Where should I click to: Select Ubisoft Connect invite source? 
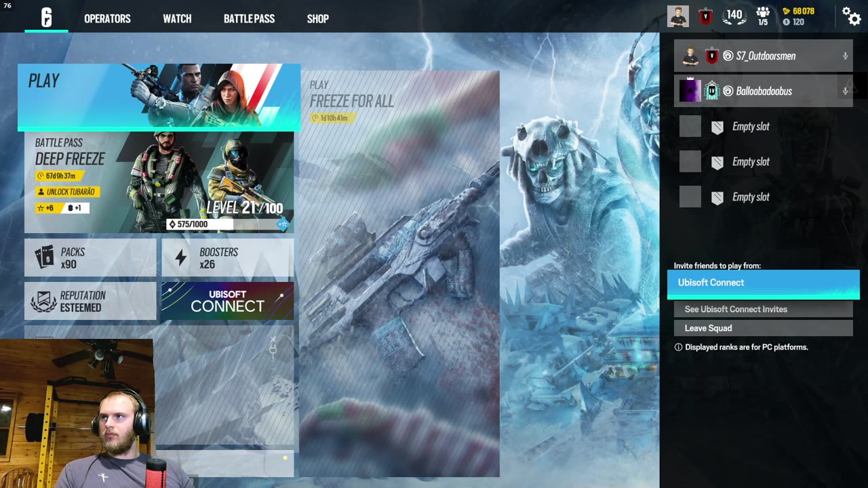tap(763, 283)
